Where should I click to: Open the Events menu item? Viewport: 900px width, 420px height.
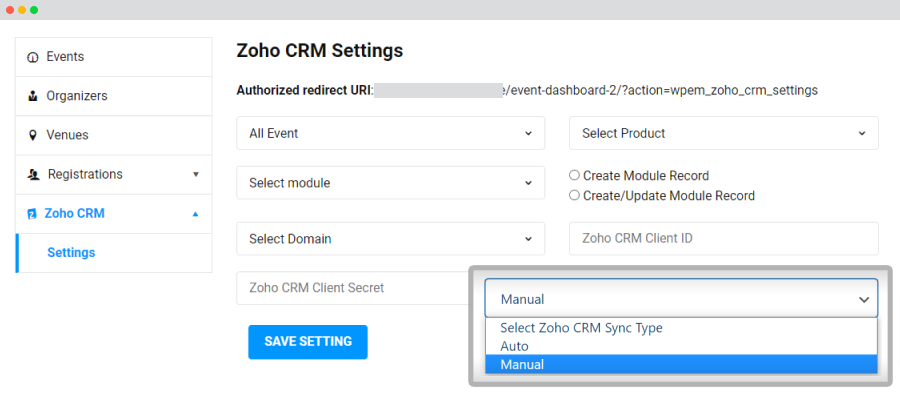click(x=114, y=57)
